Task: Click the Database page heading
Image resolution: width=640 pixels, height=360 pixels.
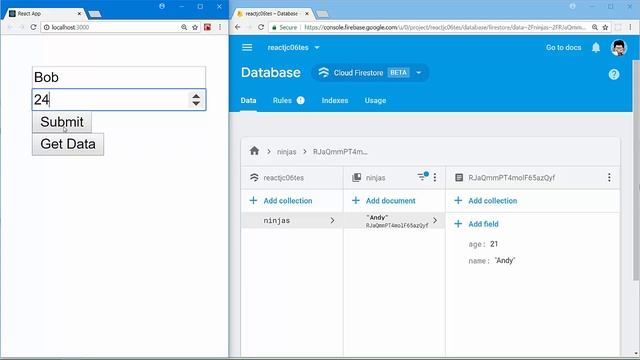Action: click(x=271, y=72)
